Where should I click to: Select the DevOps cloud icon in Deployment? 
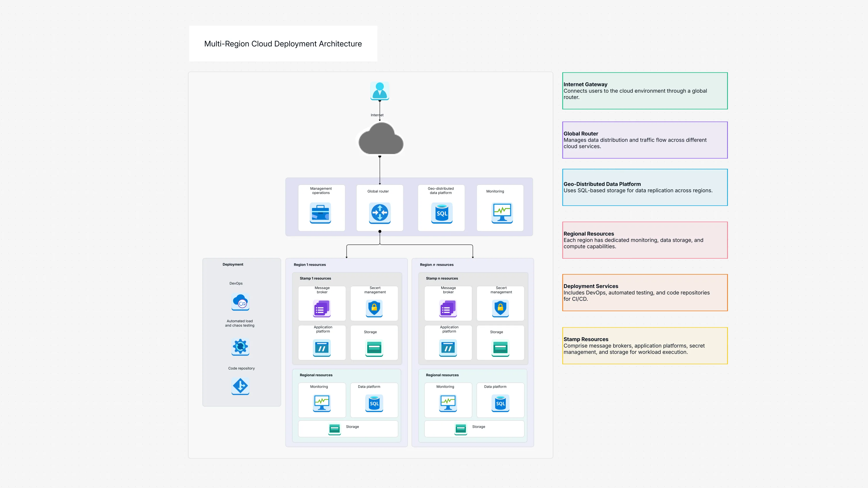(x=240, y=302)
